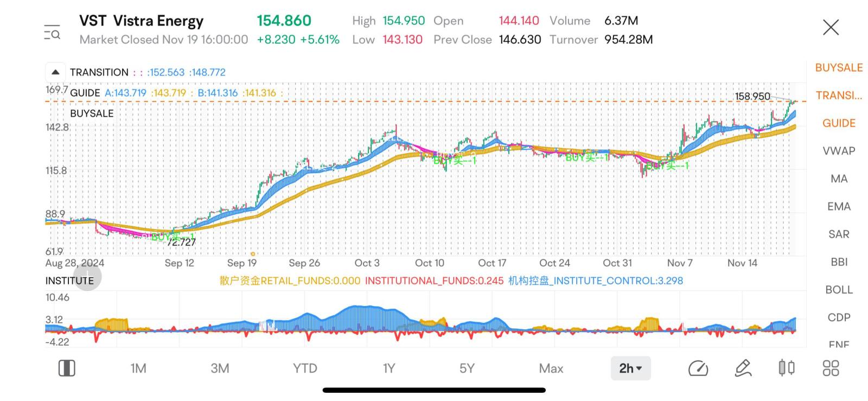The width and height of the screenshot is (868, 401).
Task: Open the stock search list icon
Action: point(52,32)
